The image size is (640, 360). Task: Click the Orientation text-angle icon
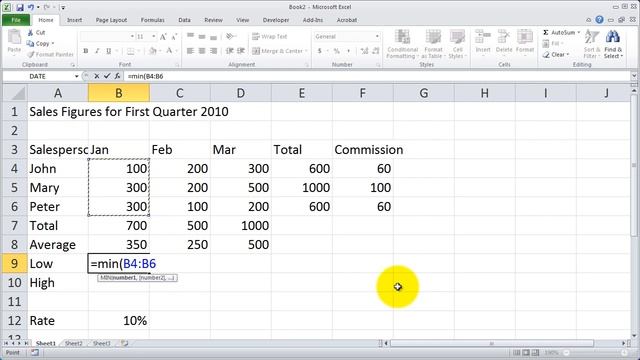[231, 36]
